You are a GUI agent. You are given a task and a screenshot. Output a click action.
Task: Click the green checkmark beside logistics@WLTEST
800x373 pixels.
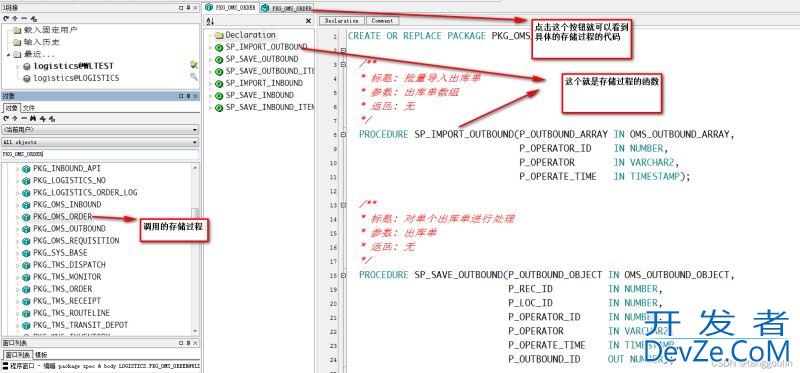pyautogui.click(x=194, y=65)
